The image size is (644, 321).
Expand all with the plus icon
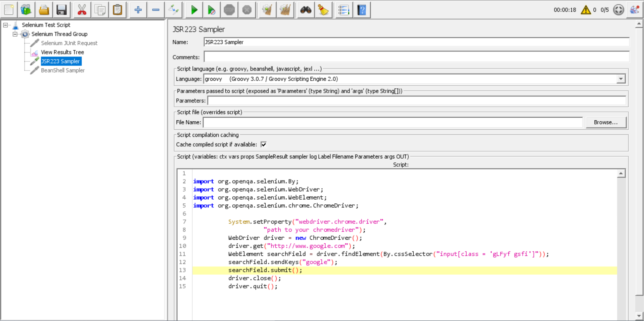(x=138, y=10)
